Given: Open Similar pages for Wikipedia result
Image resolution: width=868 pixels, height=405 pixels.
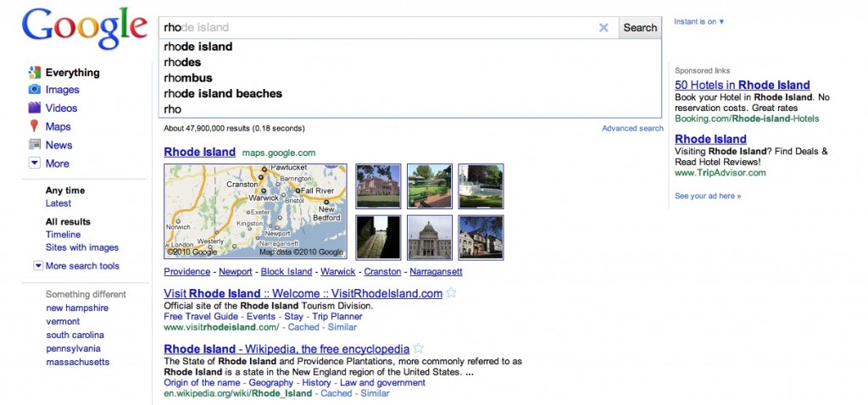Looking at the screenshot, I should (x=375, y=393).
